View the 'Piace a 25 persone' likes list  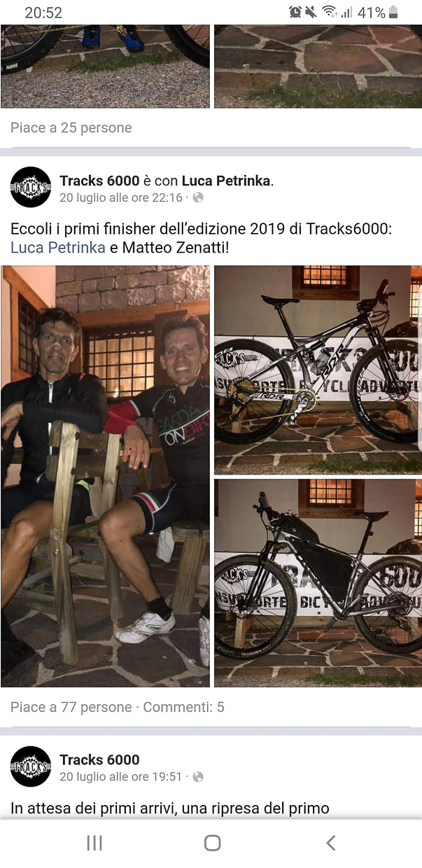(71, 127)
